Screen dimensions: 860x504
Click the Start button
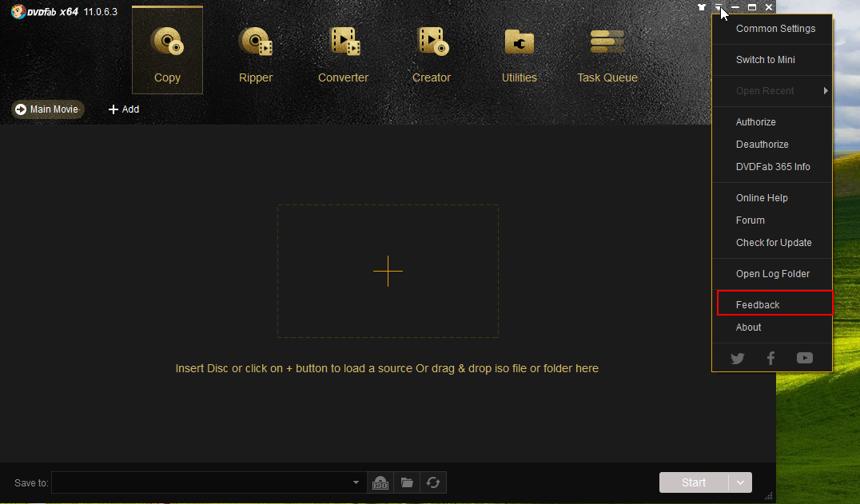[694, 482]
